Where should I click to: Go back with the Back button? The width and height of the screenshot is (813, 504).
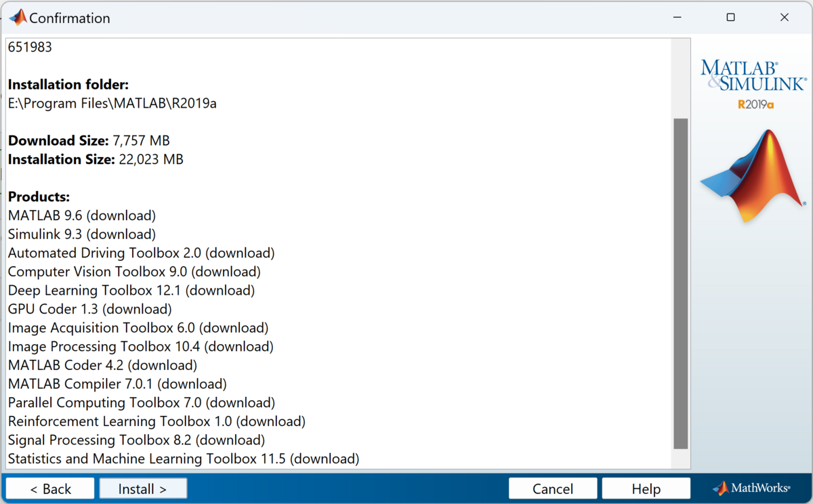tap(49, 488)
